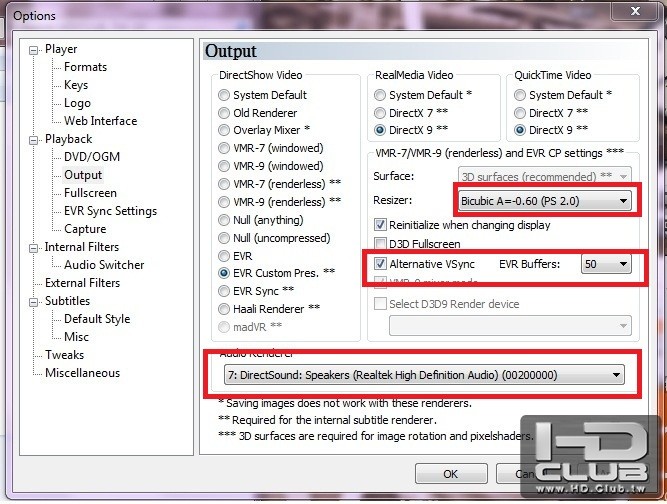Select the Player tree label

61,49
